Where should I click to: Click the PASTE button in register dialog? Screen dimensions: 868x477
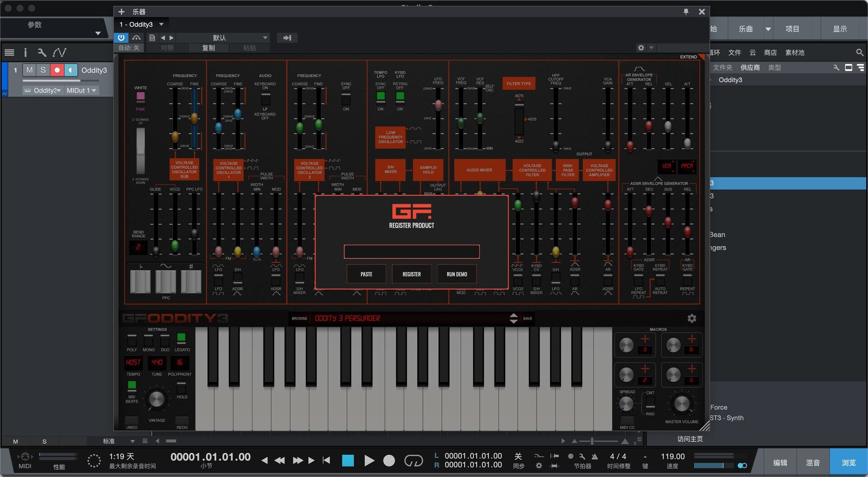(366, 274)
